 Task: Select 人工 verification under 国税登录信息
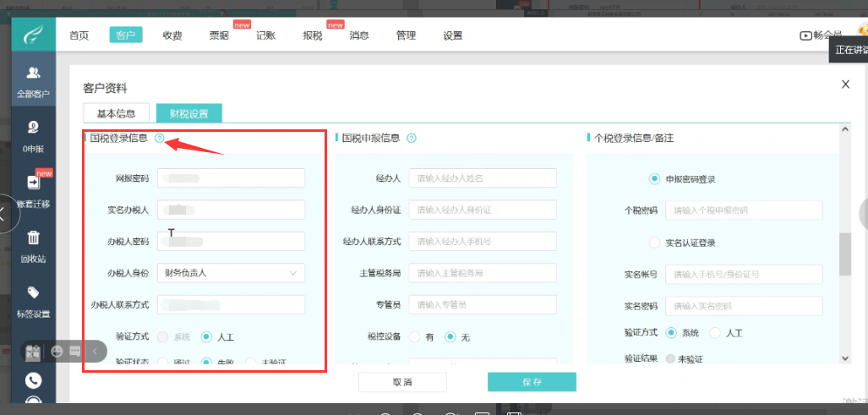206,336
